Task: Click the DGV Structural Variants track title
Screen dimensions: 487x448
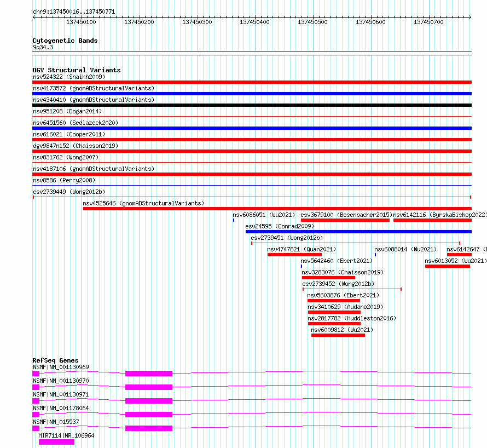Action: click(77, 70)
